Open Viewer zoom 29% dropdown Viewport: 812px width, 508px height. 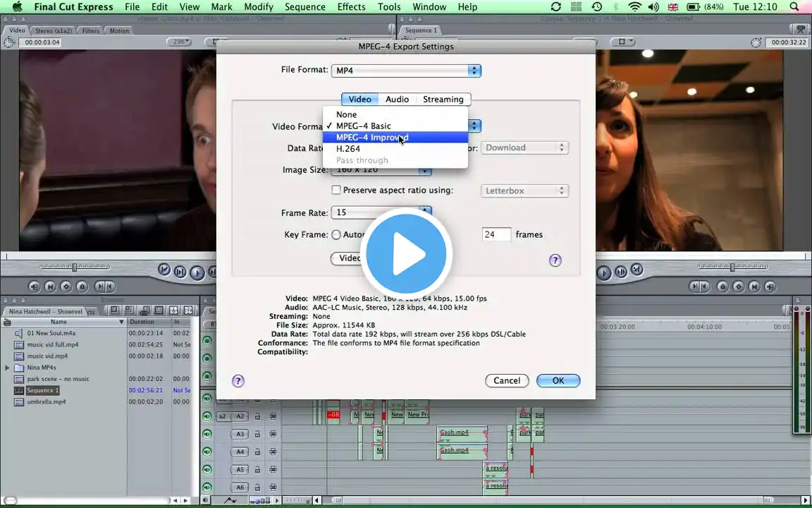click(x=179, y=42)
